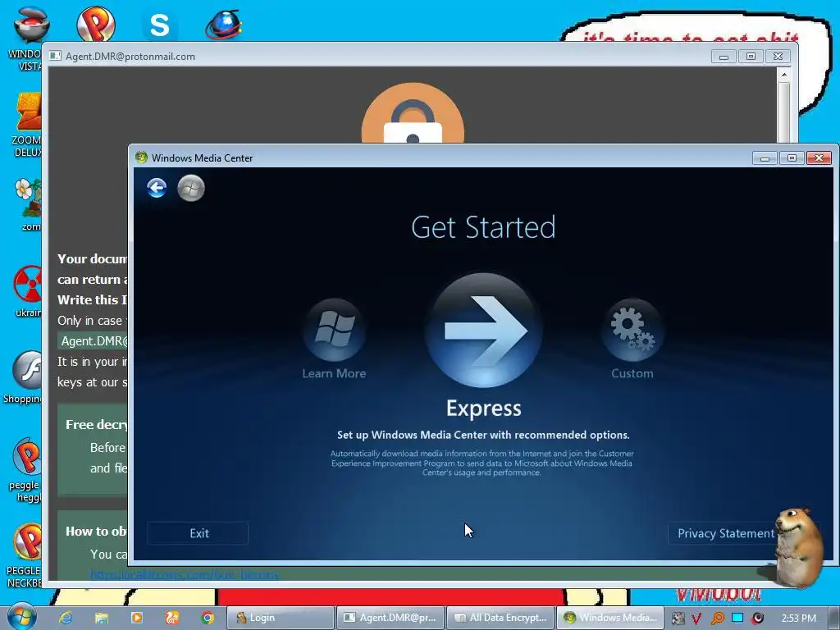Launch Windows Media Player from taskbar
840x630 pixels.
click(x=137, y=618)
